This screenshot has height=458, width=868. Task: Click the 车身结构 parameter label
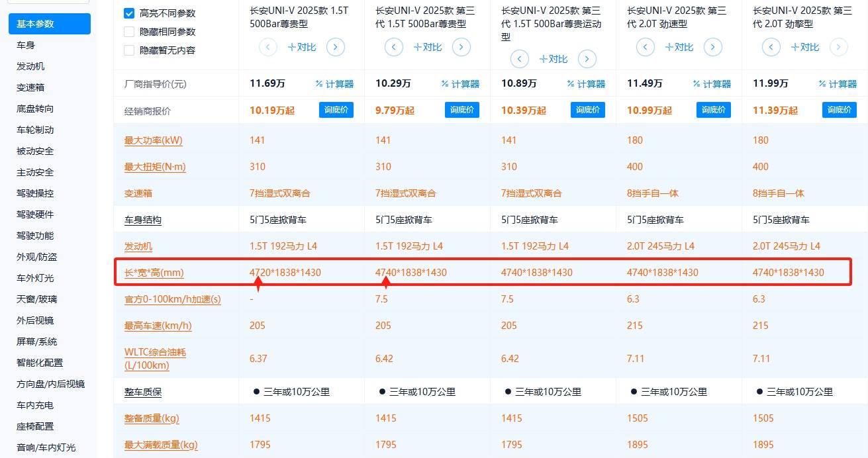click(x=143, y=220)
